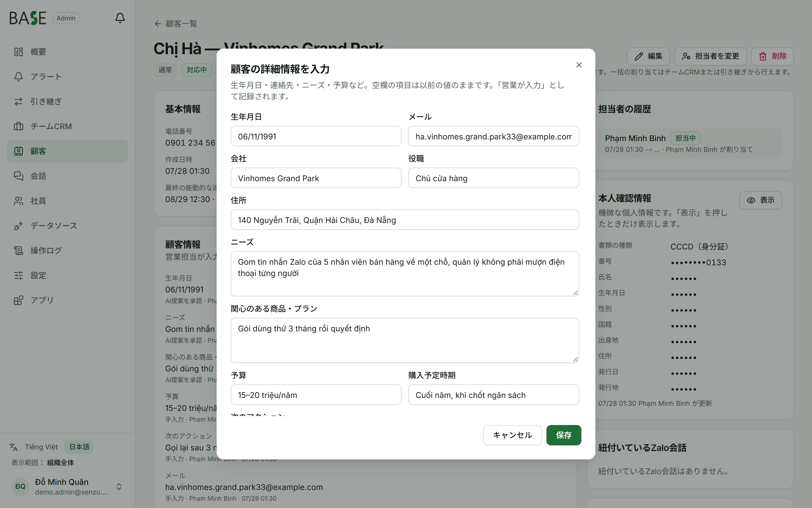Click the ĐQ user avatar

point(20,487)
